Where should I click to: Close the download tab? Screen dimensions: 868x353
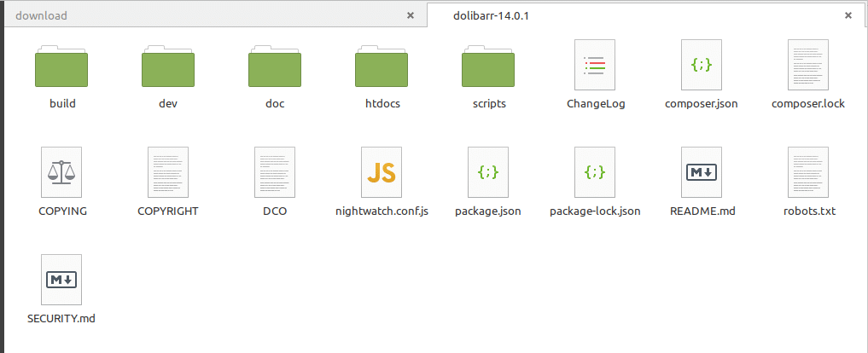click(x=411, y=15)
